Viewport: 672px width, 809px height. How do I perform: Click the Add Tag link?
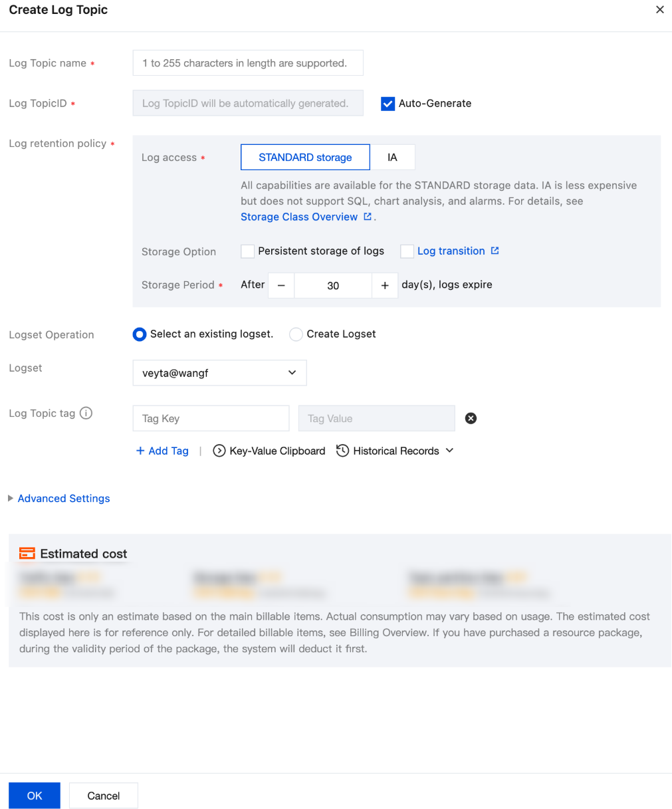162,451
